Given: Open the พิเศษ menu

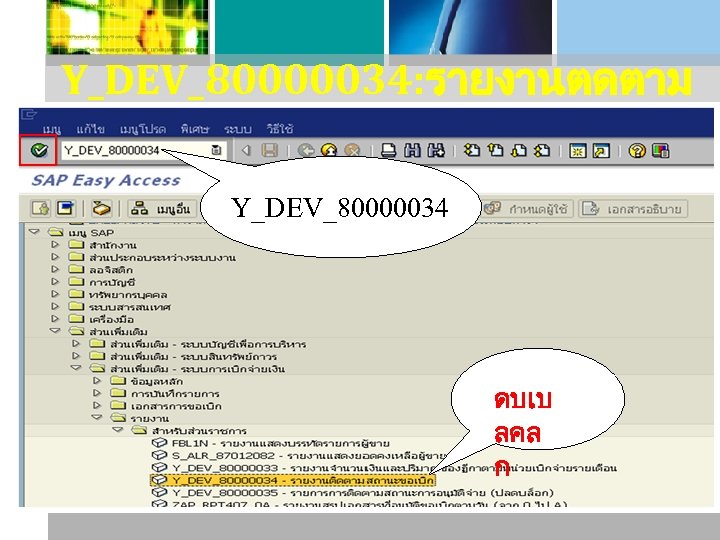Looking at the screenshot, I should 195,129.
